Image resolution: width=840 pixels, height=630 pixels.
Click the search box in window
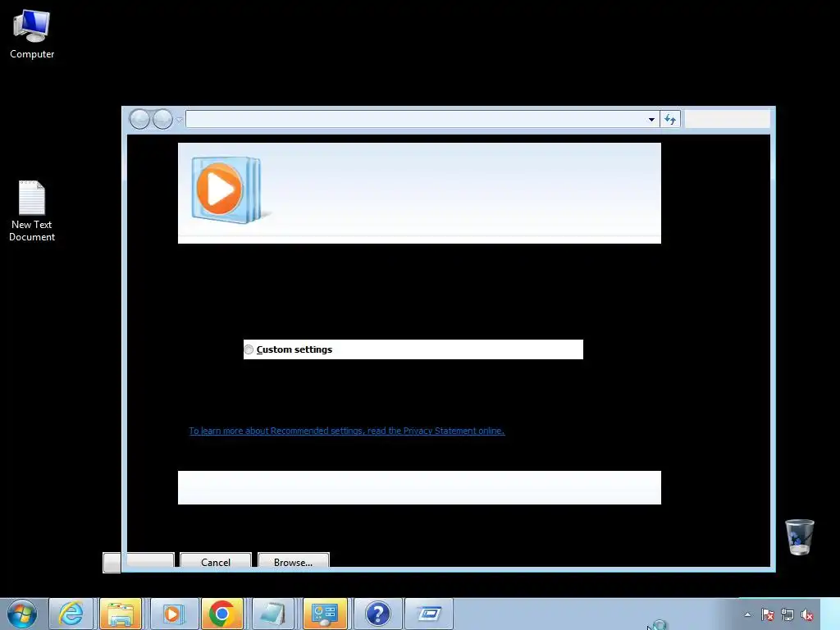coord(727,119)
